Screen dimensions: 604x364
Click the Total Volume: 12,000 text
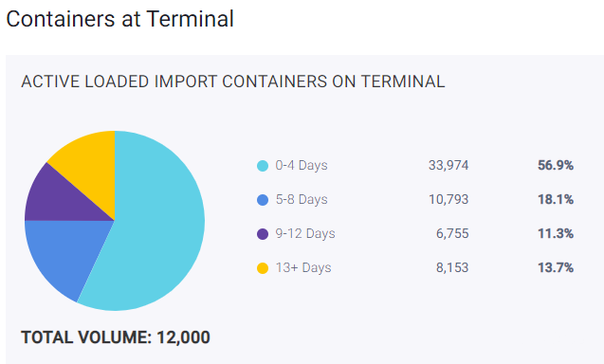[116, 337]
